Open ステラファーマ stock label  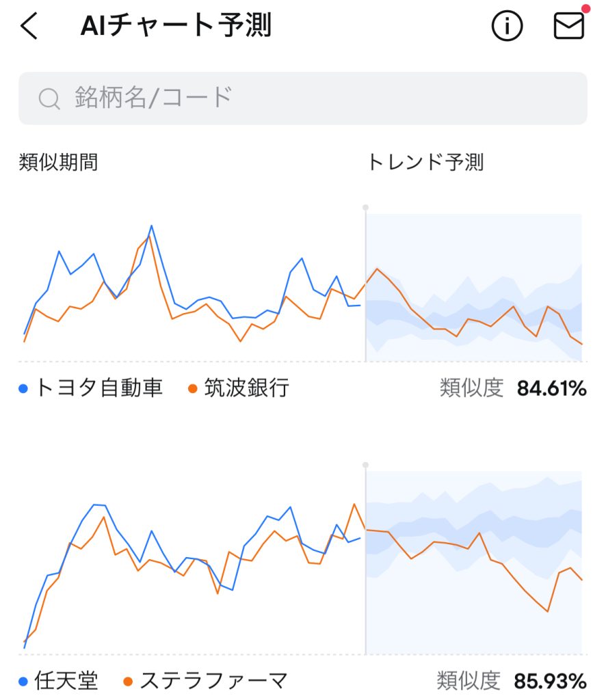click(213, 681)
